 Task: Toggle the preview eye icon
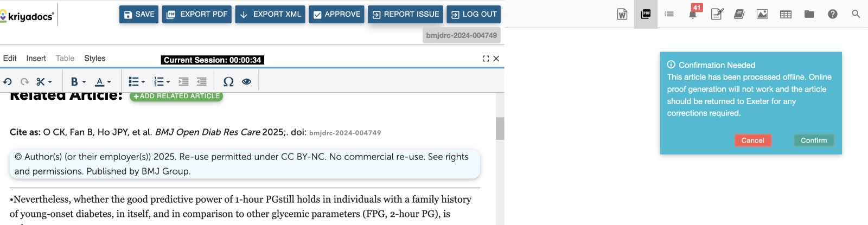(246, 81)
